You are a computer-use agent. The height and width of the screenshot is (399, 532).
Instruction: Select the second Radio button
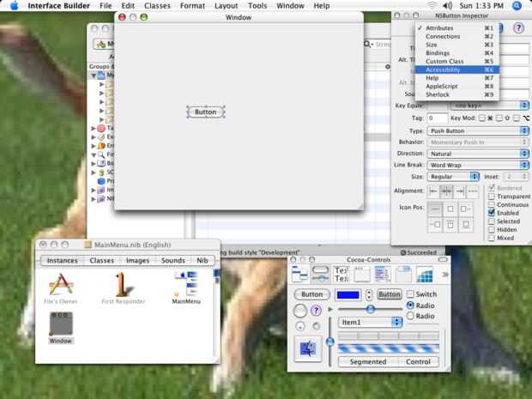click(x=410, y=316)
